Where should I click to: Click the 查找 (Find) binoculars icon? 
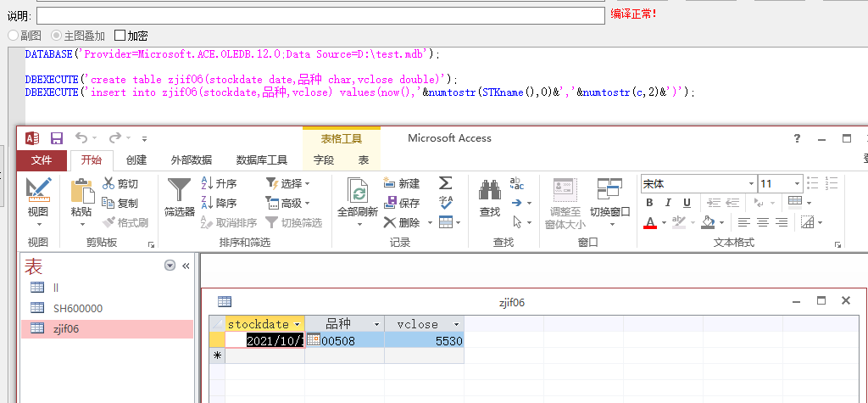489,190
